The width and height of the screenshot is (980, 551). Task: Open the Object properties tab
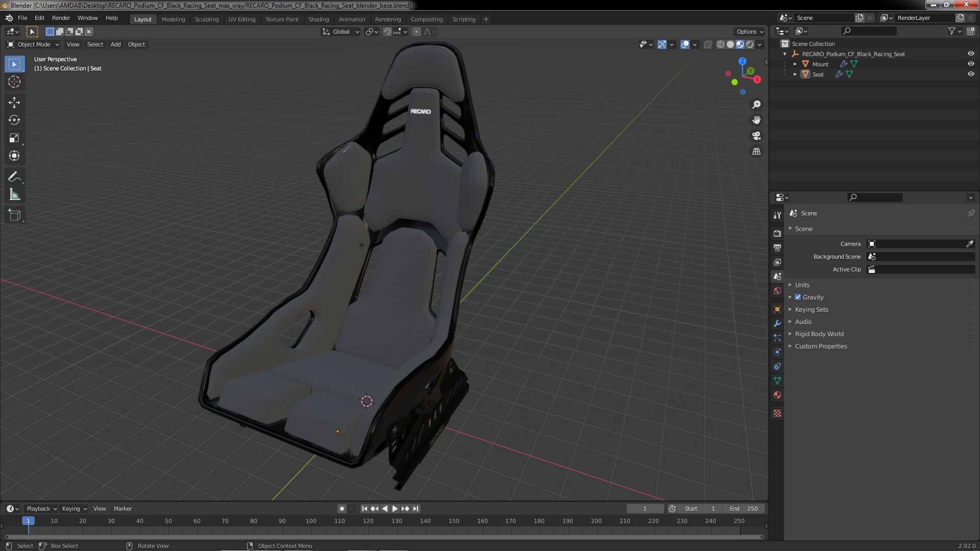coord(777,309)
